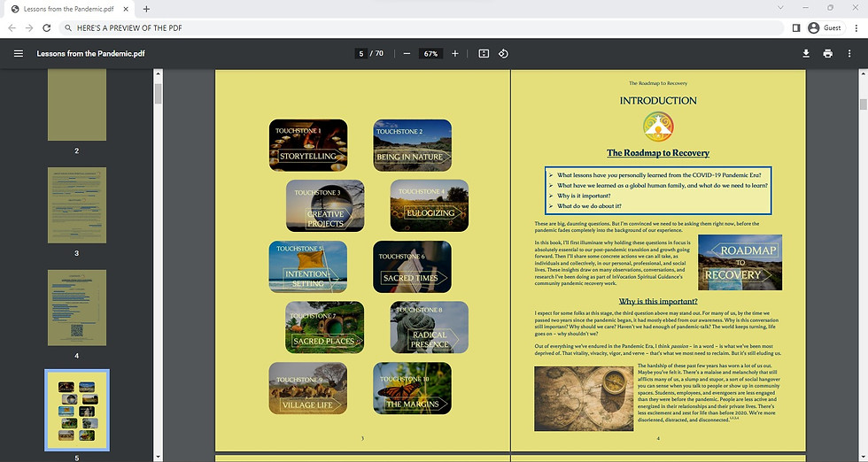Click the fit to page icon
868x462 pixels.
[x=484, y=54]
